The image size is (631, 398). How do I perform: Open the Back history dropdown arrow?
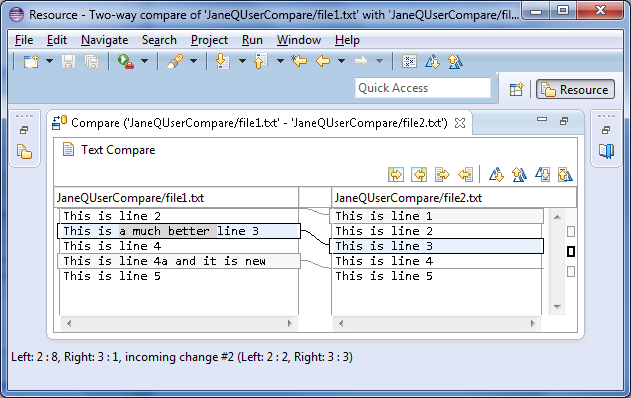(341, 62)
